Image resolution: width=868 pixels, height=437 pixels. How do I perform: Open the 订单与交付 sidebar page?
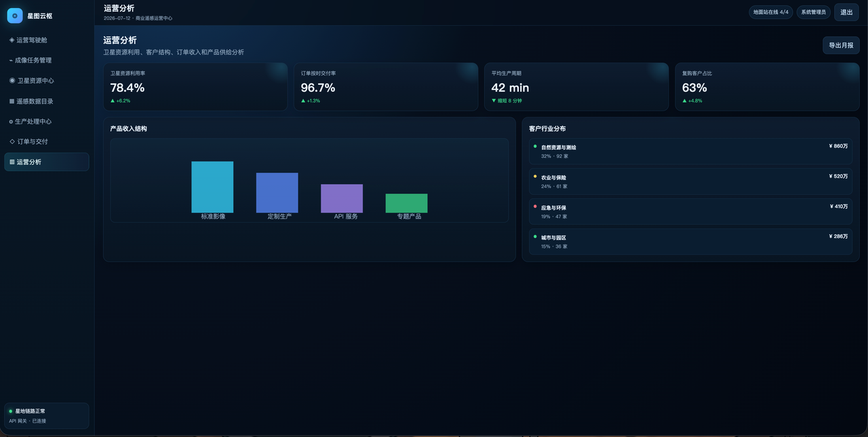[x=47, y=142]
